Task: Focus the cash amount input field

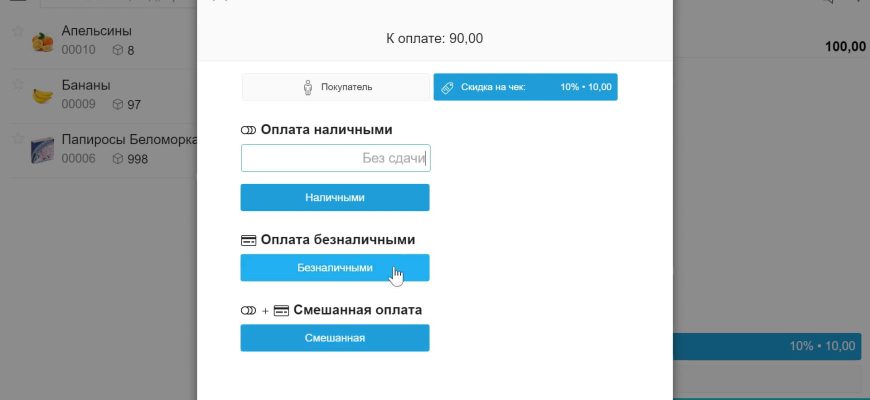Action: click(335, 158)
